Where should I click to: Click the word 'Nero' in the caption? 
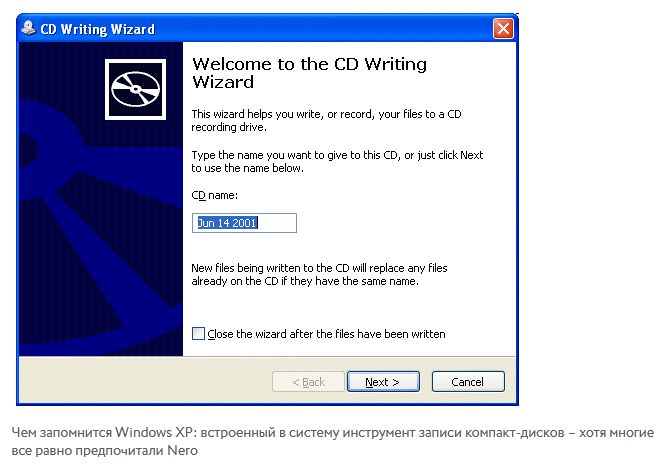point(182,451)
